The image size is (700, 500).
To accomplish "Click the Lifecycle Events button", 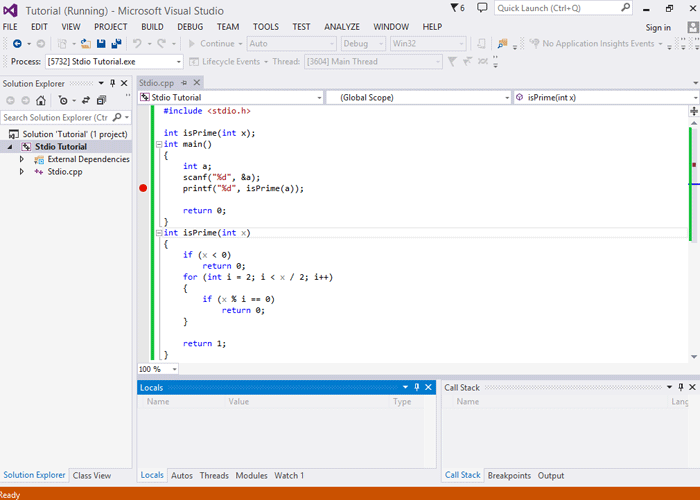I will click(225, 62).
